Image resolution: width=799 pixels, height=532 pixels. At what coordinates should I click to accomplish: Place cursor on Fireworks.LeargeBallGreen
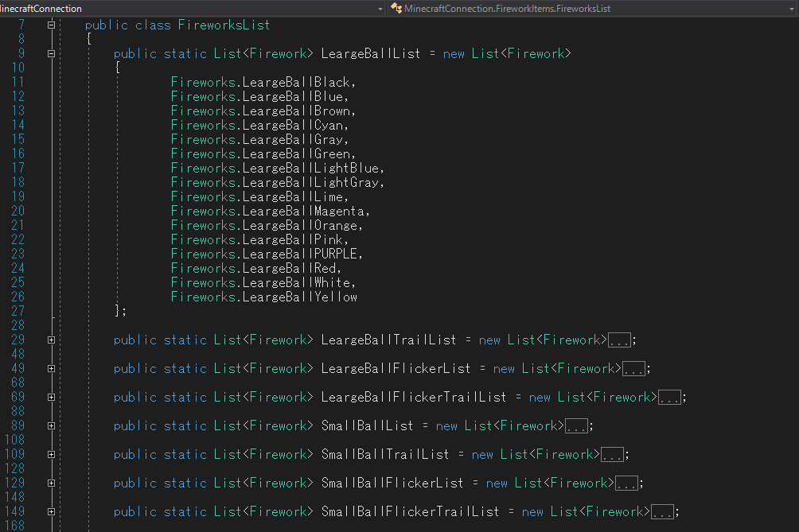click(260, 153)
